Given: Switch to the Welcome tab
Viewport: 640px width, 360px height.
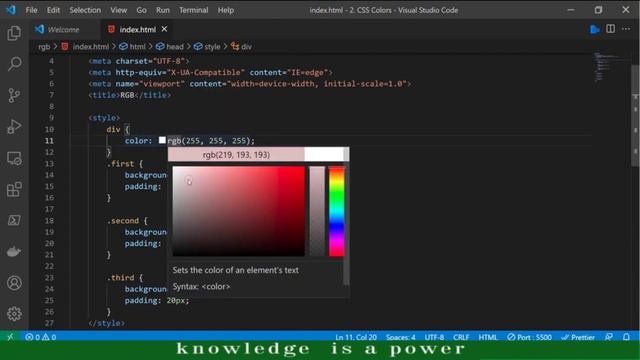Looking at the screenshot, I should (64, 29).
